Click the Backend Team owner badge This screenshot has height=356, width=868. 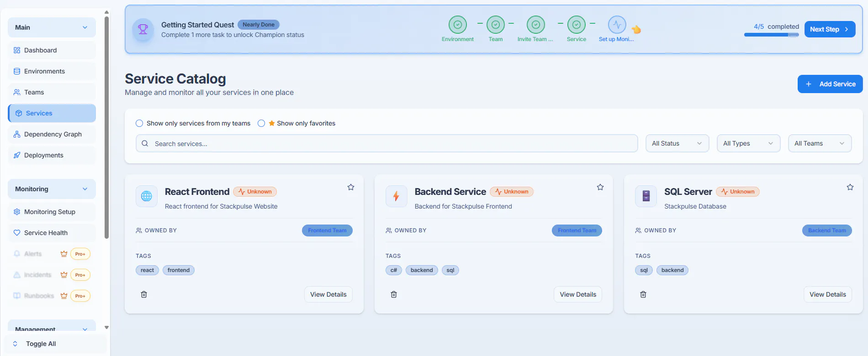coord(827,230)
